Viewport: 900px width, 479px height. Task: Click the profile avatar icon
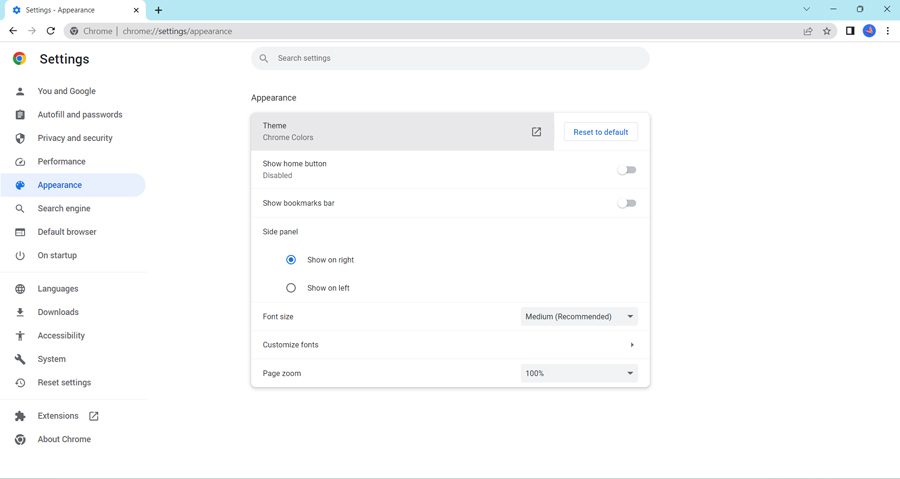click(x=869, y=31)
